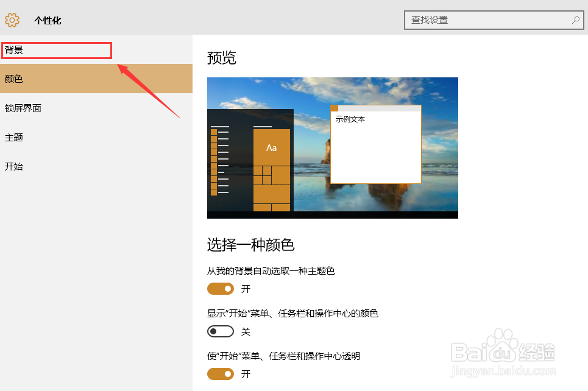The image size is (588, 391).
Task: Click the 预览 heading text
Action: [219, 58]
